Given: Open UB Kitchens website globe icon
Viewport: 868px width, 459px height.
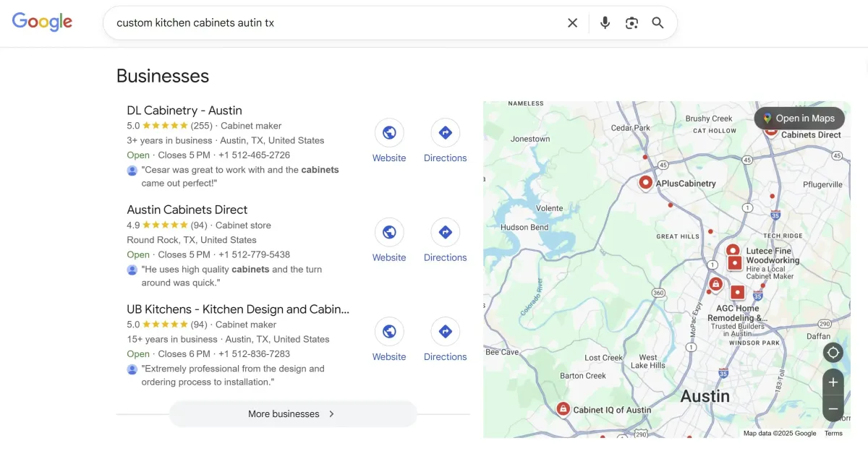Looking at the screenshot, I should [389, 332].
